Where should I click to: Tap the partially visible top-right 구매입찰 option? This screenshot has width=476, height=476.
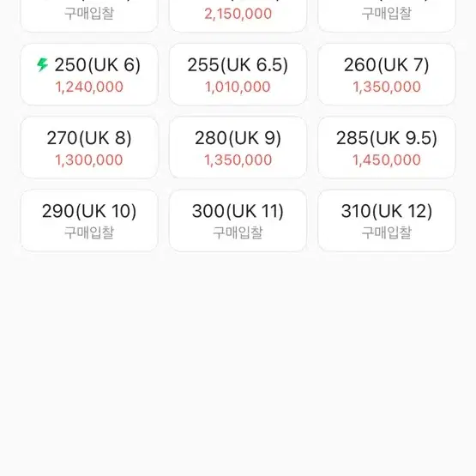[x=387, y=15]
